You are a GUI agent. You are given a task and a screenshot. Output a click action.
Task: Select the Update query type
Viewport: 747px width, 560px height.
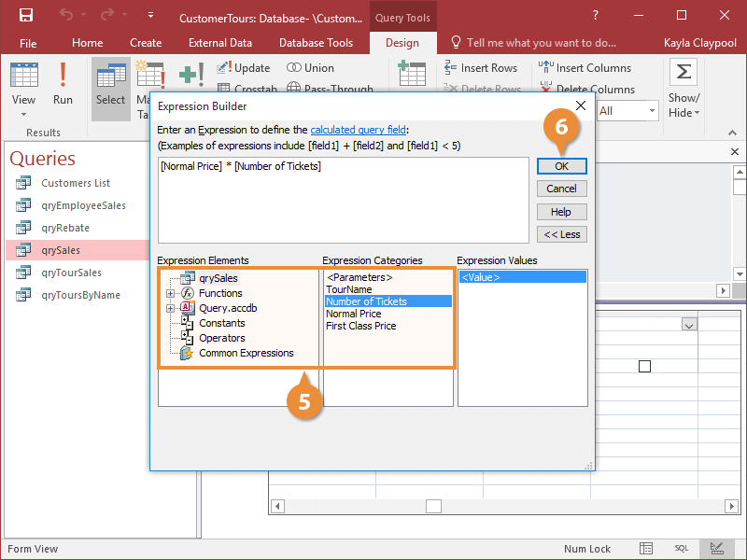coord(244,67)
